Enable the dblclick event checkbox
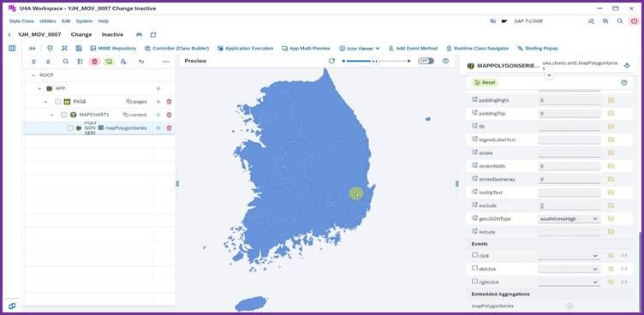Viewport: 644px width, 315px height. pos(474,268)
